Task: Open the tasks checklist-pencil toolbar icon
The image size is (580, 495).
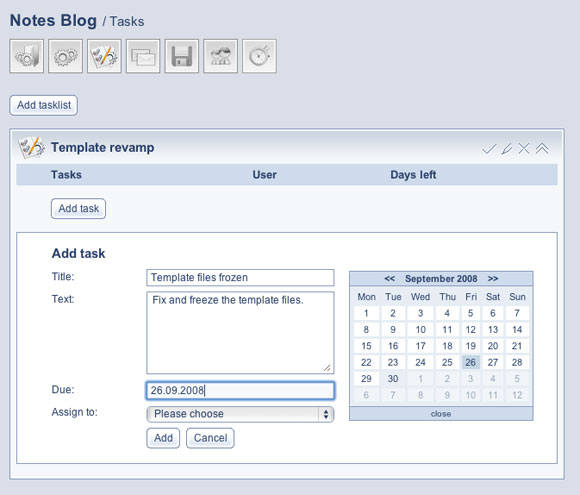Action: (104, 56)
